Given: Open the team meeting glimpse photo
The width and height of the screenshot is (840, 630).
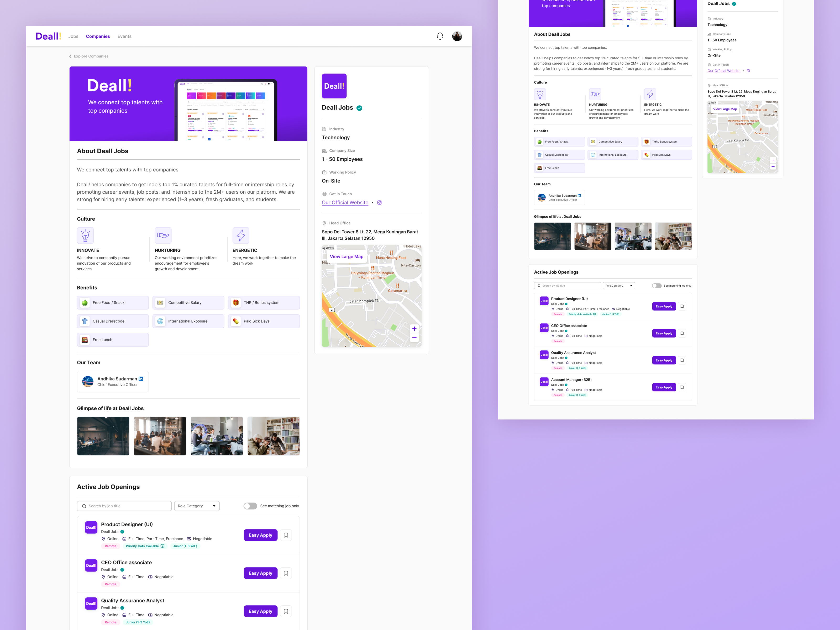Looking at the screenshot, I should 160,436.
